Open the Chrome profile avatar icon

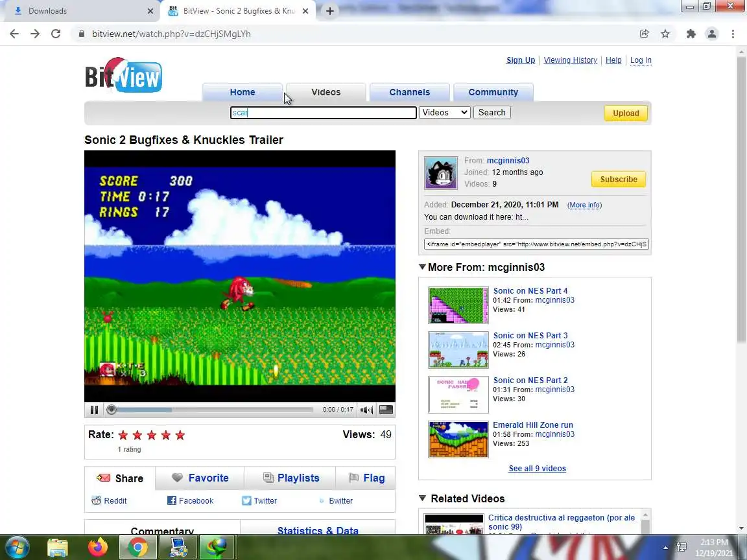click(x=712, y=34)
